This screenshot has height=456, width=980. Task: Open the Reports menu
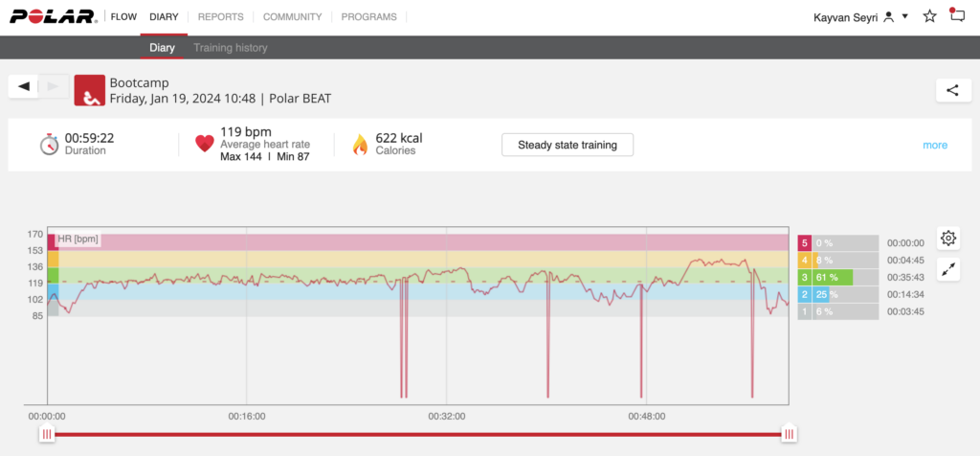click(220, 16)
